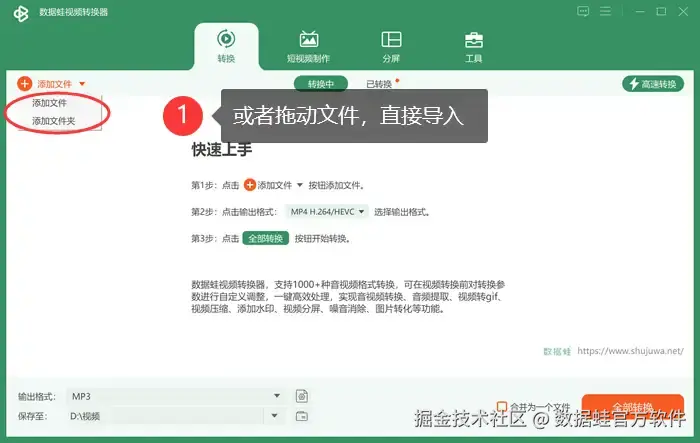The width and height of the screenshot is (700, 443).
Task: Select the 转换中 list tab
Action: coord(321,84)
